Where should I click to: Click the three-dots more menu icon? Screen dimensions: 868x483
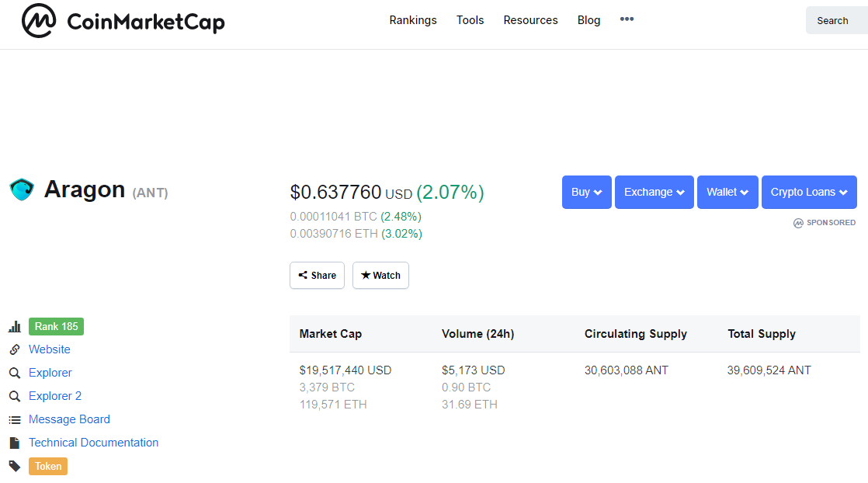click(x=627, y=19)
